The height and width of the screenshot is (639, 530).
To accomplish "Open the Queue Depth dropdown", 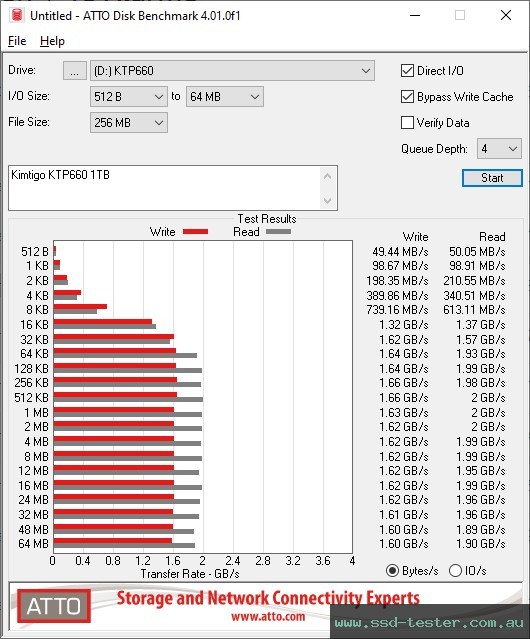I will tap(499, 149).
